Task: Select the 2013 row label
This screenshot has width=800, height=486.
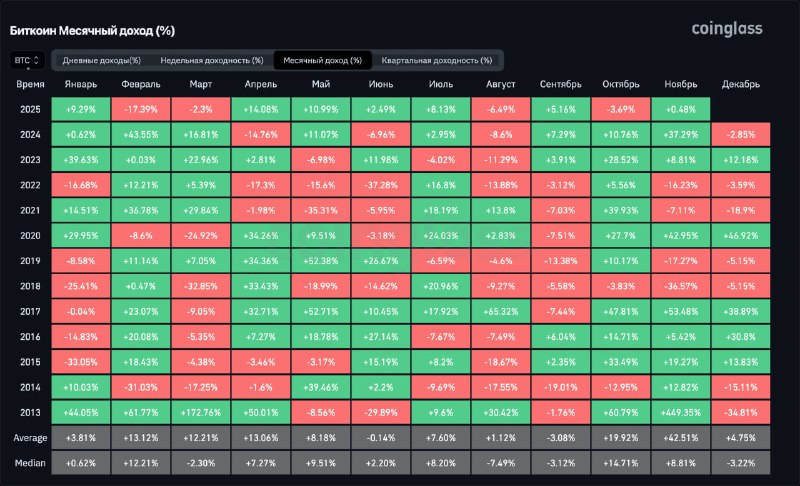Action: 30,413
